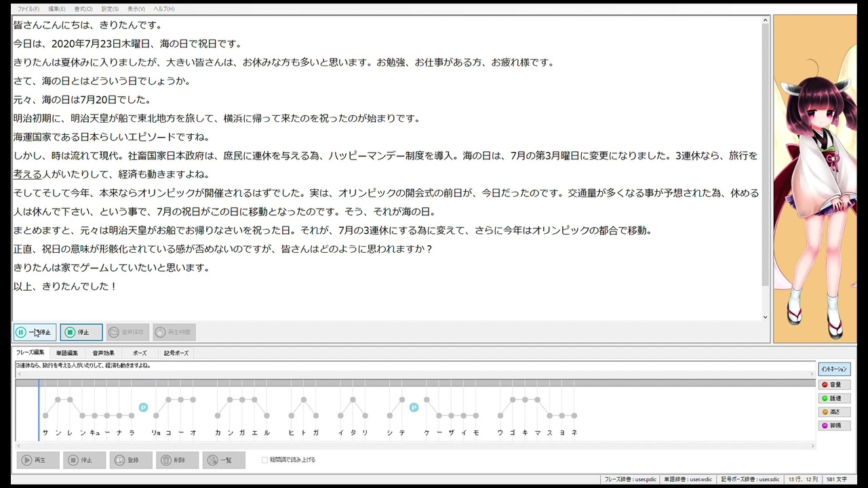Click the gray 停止 button in phrase editor
Screen dimensions: 868x488
[x=84, y=460]
